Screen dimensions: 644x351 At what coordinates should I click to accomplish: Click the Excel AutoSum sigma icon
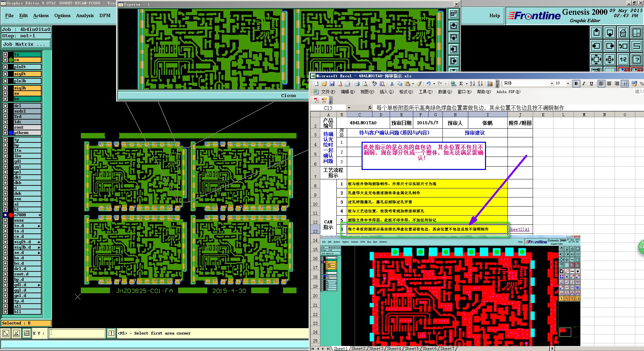461,84
